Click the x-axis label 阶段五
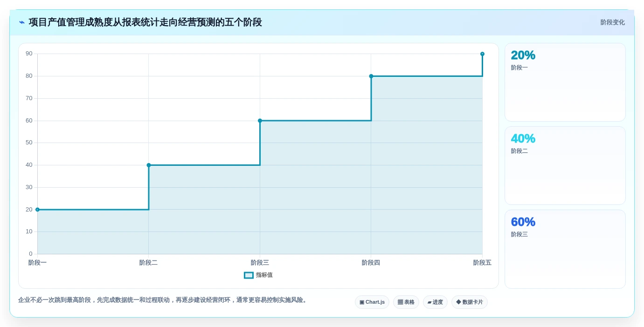The image size is (644, 327). coord(482,263)
